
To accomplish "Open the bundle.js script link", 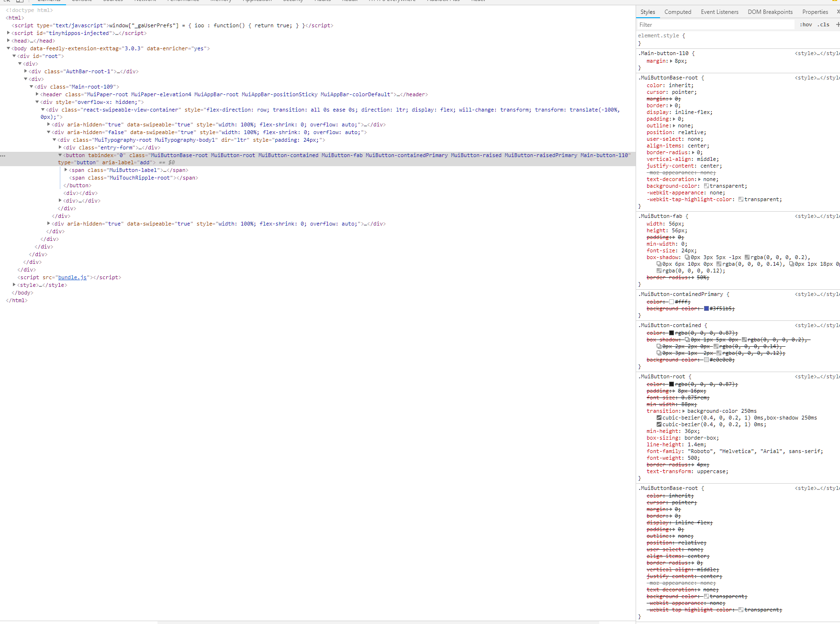I will click(x=72, y=277).
